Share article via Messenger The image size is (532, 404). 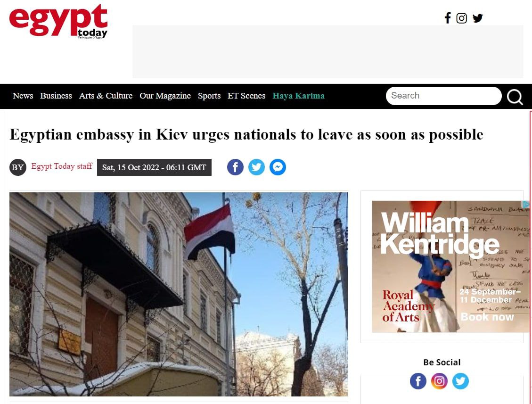pos(278,167)
